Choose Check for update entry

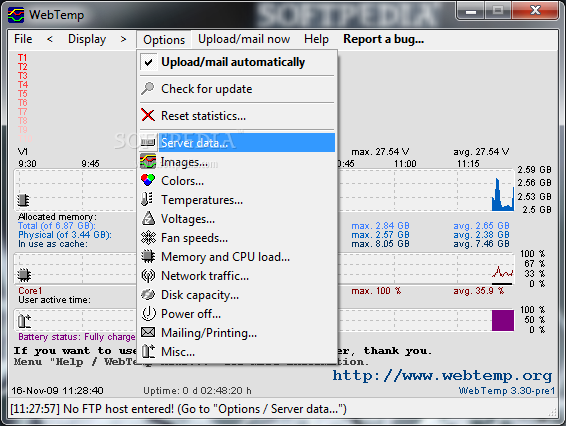tap(237, 89)
